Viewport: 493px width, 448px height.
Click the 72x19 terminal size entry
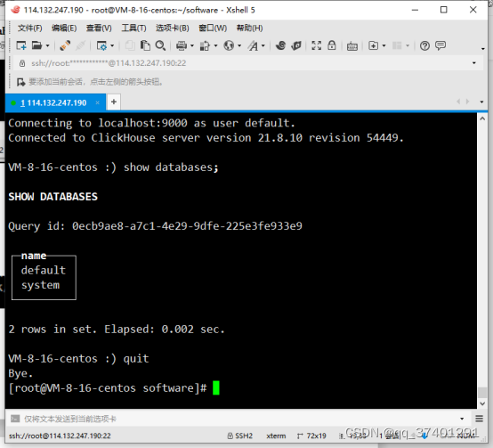tap(311, 436)
